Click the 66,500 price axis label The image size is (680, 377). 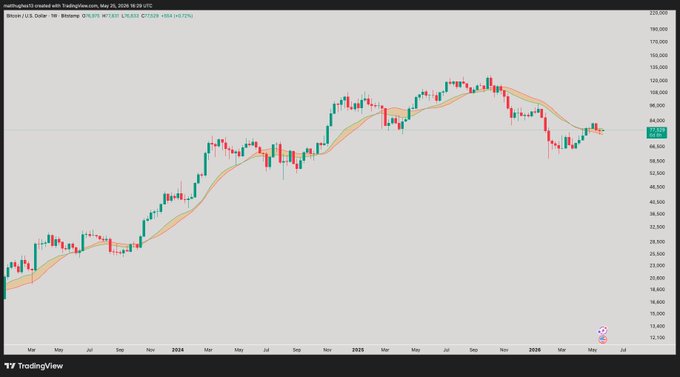(x=658, y=147)
